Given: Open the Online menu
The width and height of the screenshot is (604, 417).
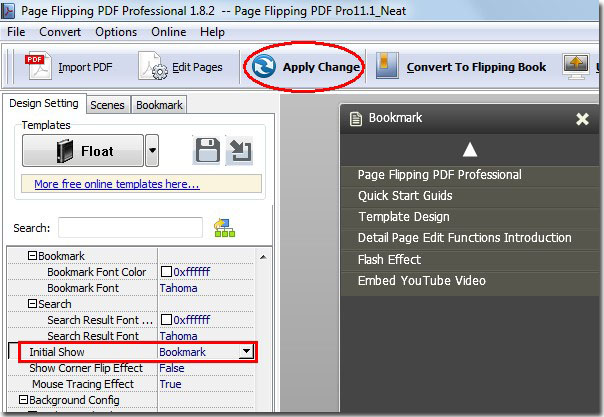Looking at the screenshot, I should [168, 32].
